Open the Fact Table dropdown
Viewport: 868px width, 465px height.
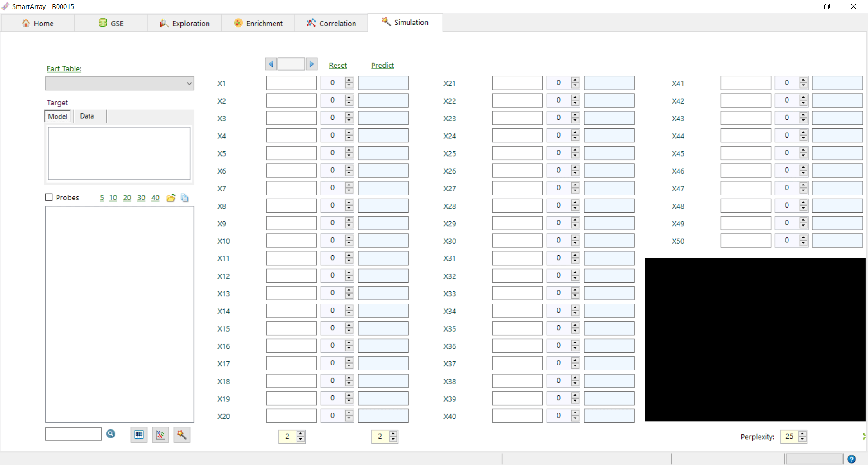tap(120, 84)
